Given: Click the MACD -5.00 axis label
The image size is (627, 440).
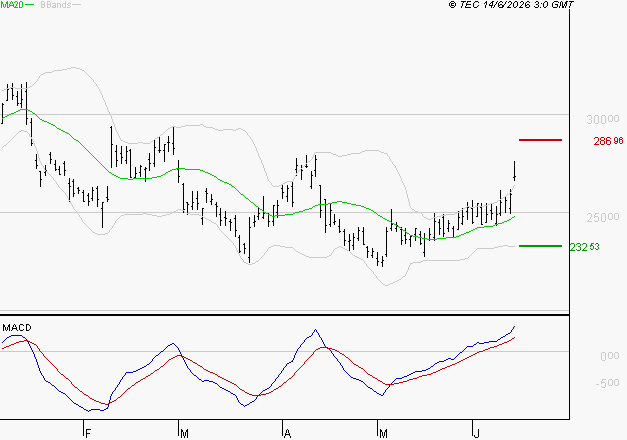Looking at the screenshot, I should pos(607,383).
